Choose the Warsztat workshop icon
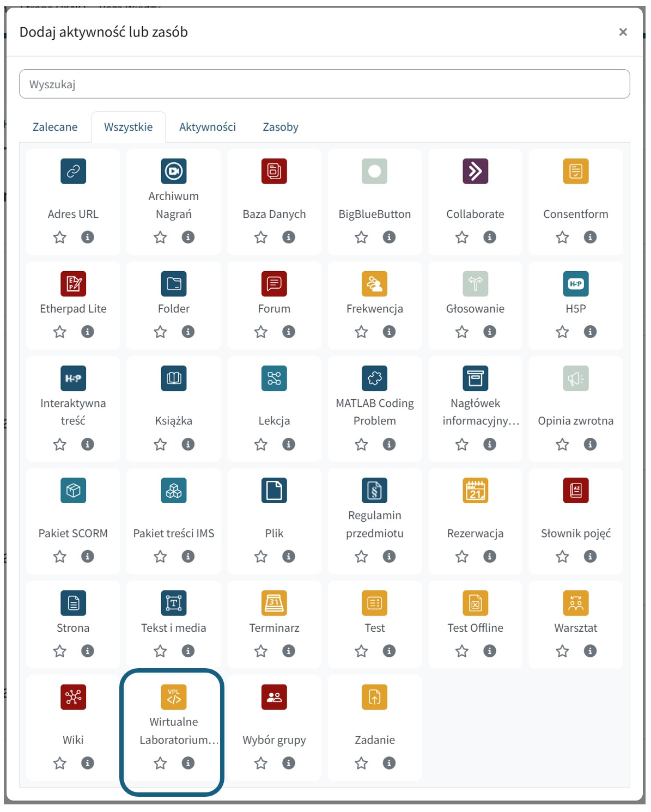This screenshot has height=812, width=651. coord(575,603)
